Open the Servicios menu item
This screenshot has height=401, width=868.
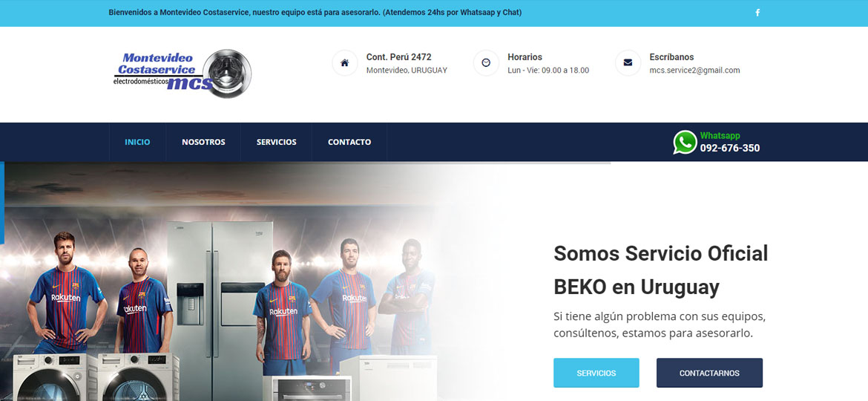tap(276, 142)
